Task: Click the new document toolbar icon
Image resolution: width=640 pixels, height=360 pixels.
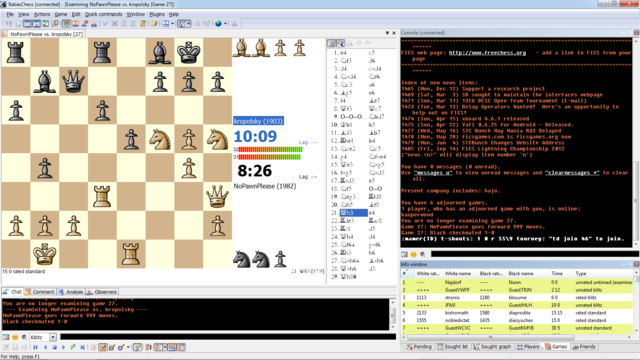Action: pos(18,24)
